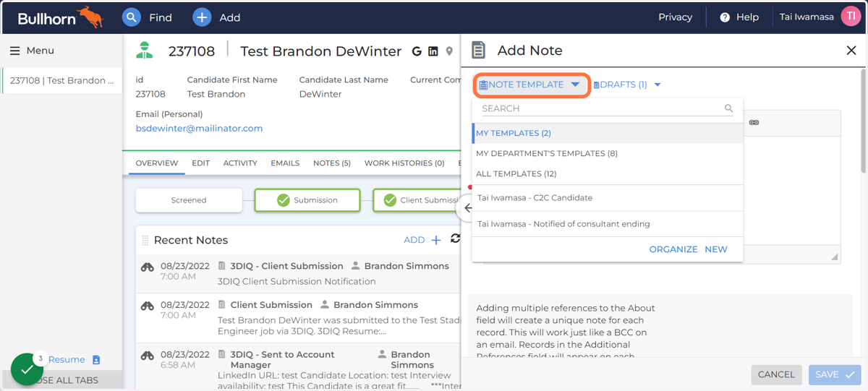Image resolution: width=868 pixels, height=391 pixels.
Task: Click the Google search G icon
Action: pos(417,51)
